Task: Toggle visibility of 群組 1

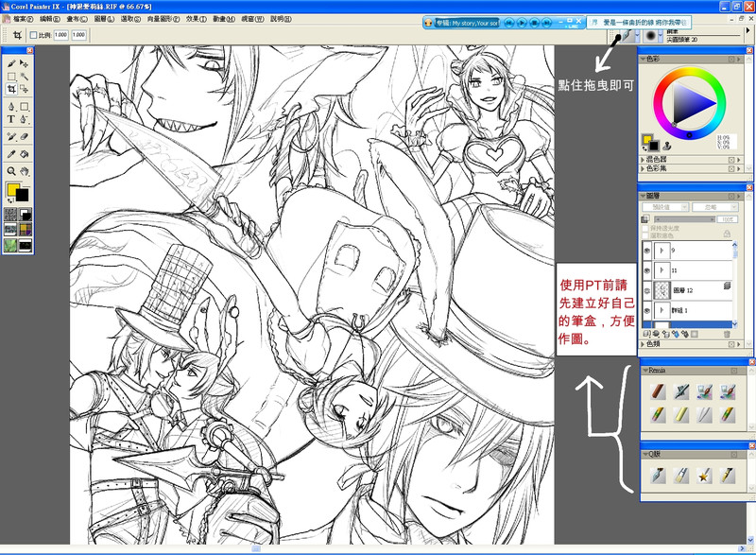Action: tap(647, 310)
